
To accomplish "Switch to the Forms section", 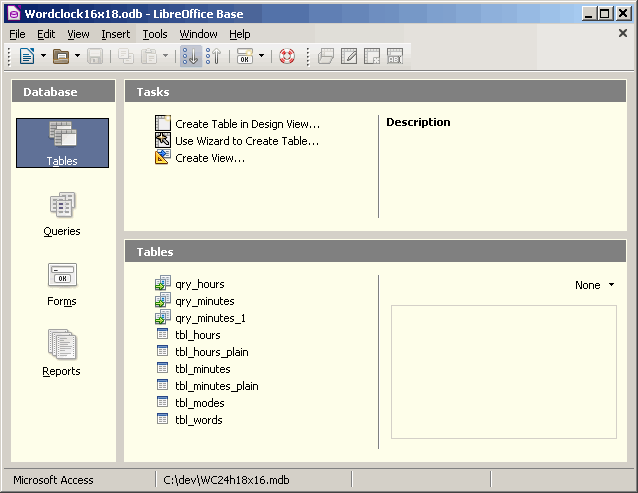I will coord(62,285).
